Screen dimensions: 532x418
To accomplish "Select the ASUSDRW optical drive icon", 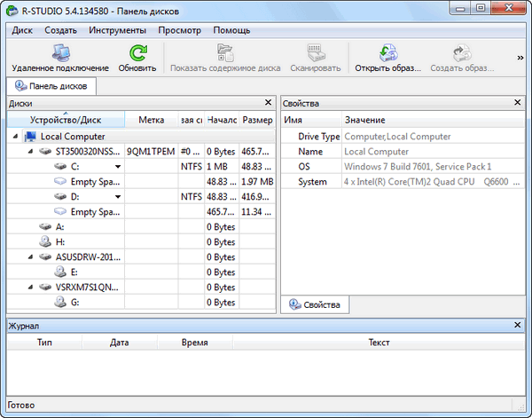I will pos(45,257).
